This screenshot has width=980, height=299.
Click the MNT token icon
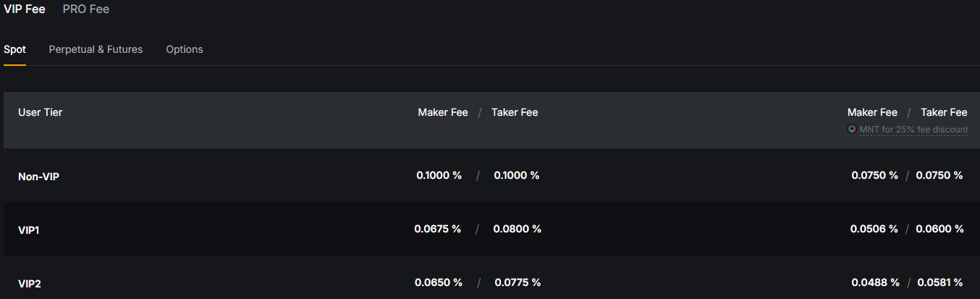click(852, 130)
